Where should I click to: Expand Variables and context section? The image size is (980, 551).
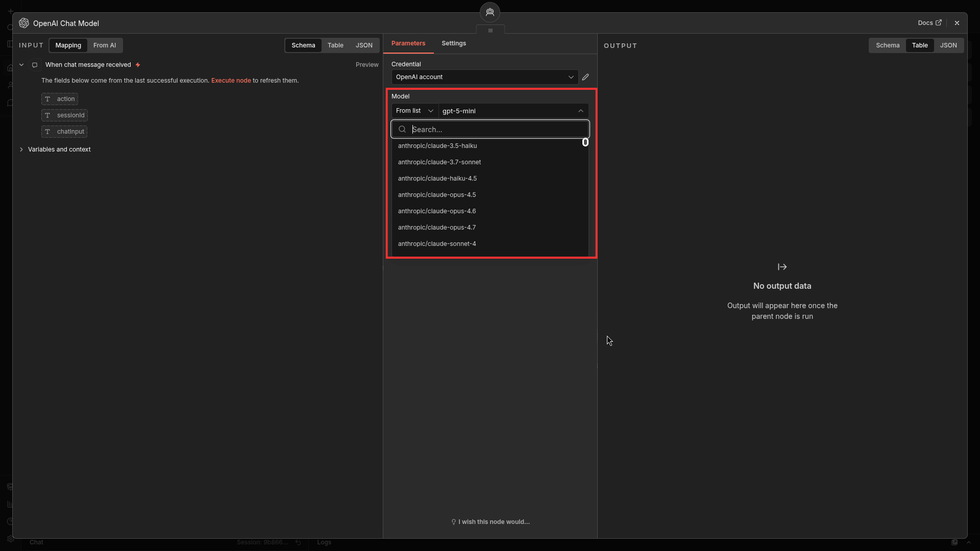(21, 149)
